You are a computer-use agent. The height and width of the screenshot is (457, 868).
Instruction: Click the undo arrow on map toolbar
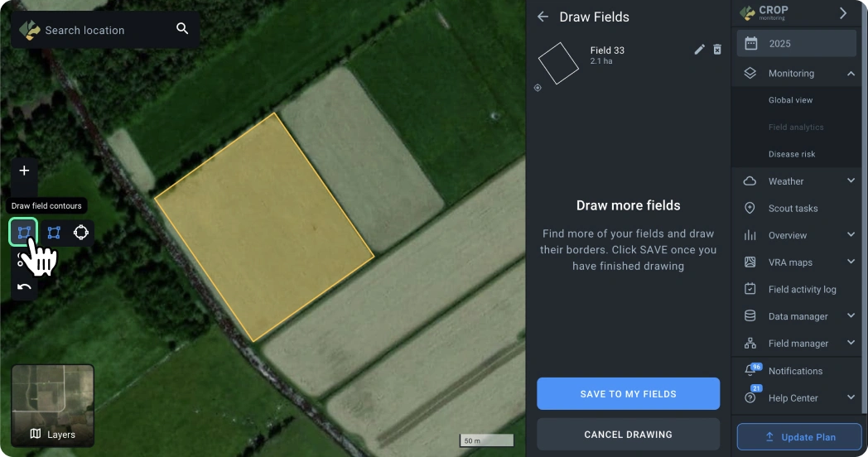[24, 287]
